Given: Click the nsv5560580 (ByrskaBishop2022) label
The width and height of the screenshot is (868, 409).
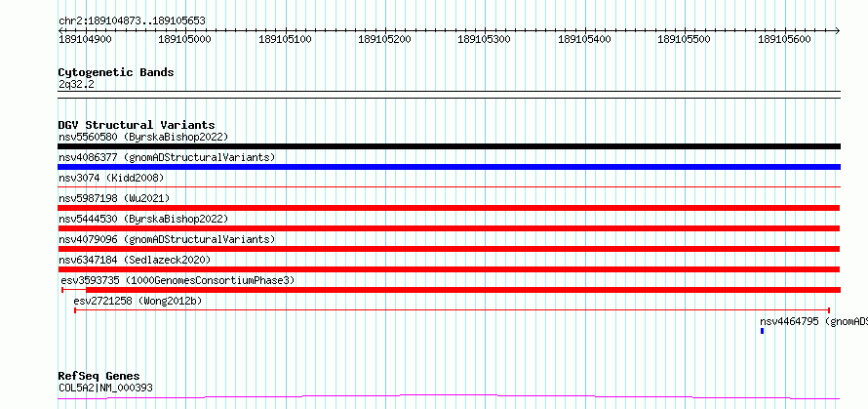Looking at the screenshot, I should [143, 137].
